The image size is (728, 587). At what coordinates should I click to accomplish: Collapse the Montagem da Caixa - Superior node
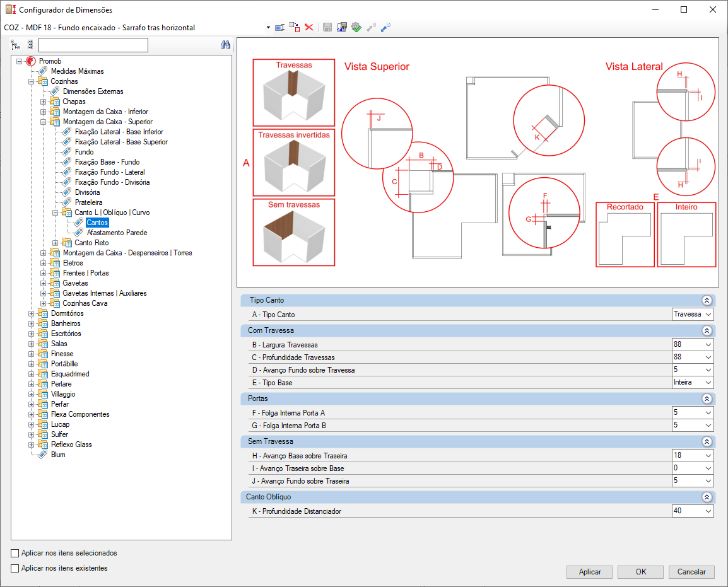click(43, 122)
